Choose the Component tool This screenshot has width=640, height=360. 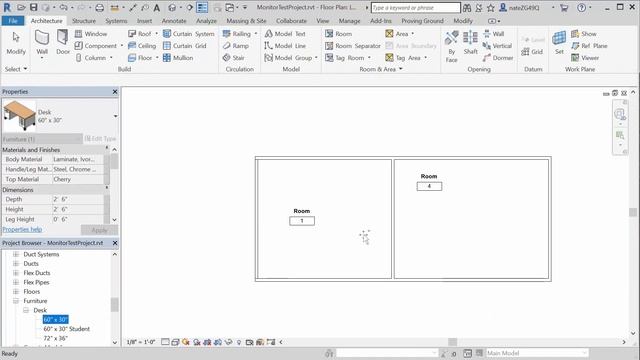96,46
